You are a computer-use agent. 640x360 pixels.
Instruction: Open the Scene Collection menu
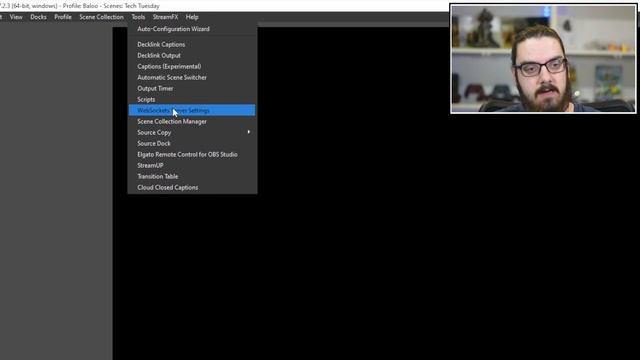(101, 17)
